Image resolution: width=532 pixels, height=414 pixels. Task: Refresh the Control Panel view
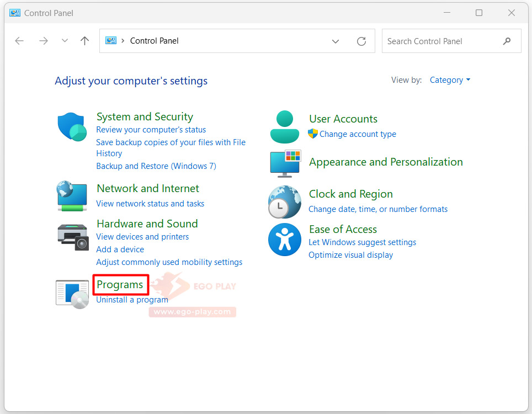(x=361, y=41)
